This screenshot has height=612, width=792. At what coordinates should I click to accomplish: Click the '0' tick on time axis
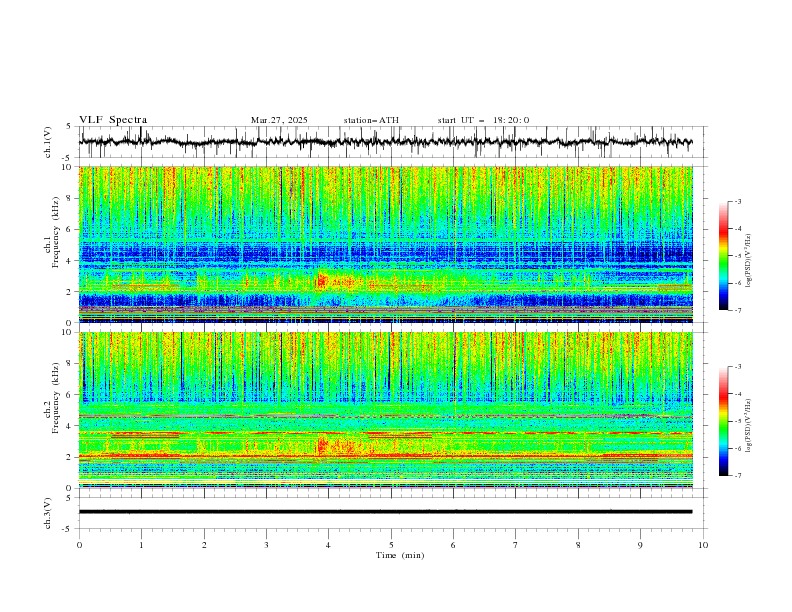pyautogui.click(x=79, y=545)
